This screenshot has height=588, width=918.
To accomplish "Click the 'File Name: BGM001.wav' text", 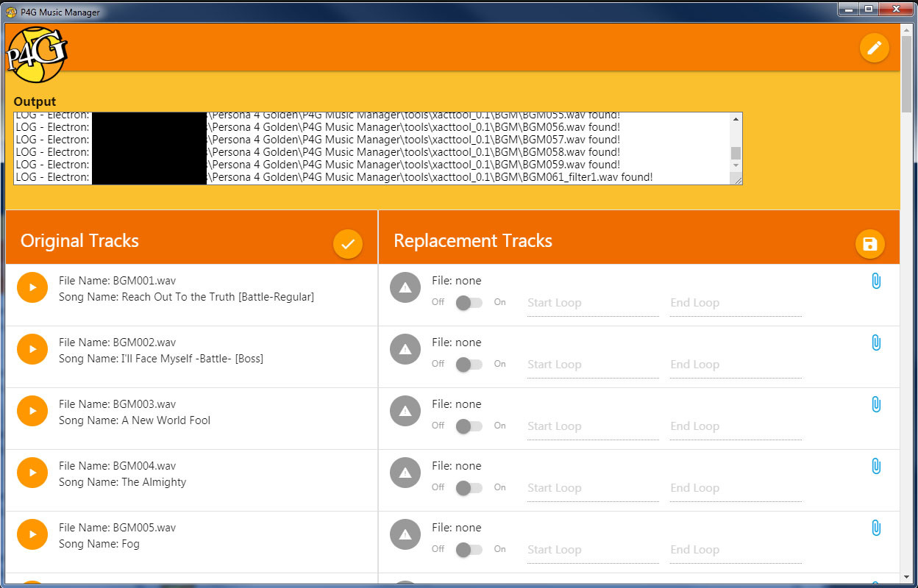I will point(118,281).
